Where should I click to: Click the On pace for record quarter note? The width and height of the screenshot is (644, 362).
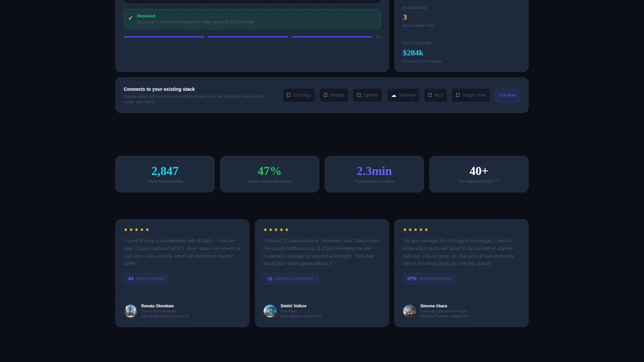coord(423,61)
